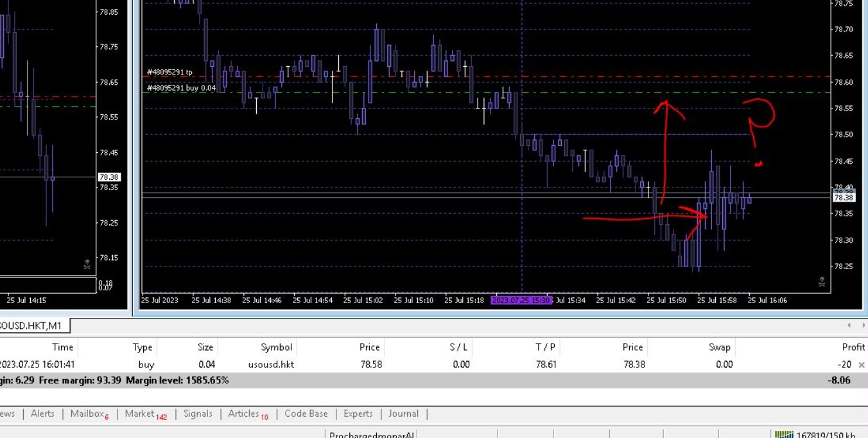Open the Articles tab
Image resolution: width=868 pixels, height=438 pixels.
[248, 414]
